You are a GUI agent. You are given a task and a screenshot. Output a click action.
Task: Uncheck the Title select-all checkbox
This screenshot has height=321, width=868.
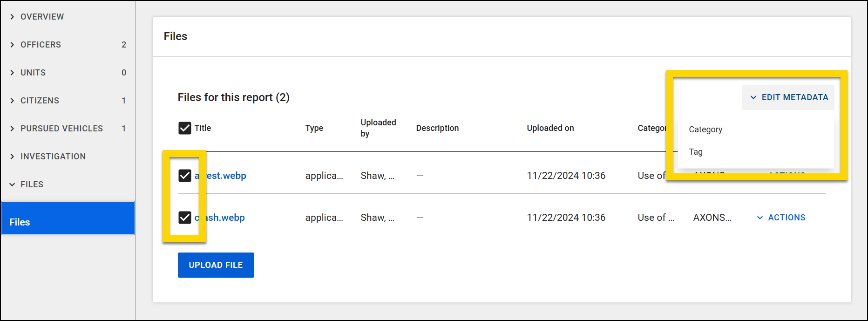[184, 128]
